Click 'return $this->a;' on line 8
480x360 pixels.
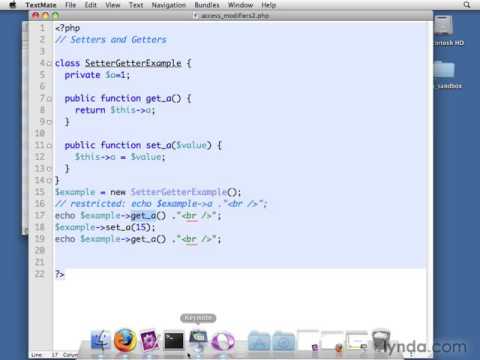(115, 110)
